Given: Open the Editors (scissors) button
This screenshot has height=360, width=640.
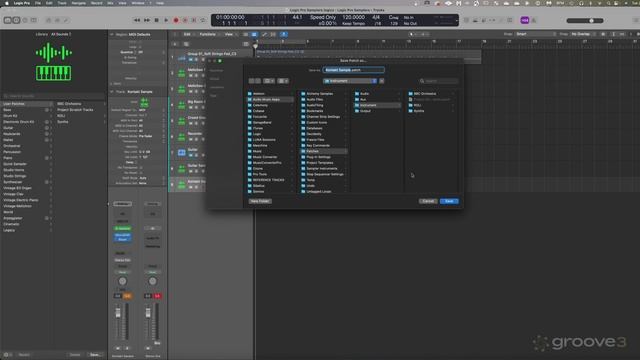Looking at the screenshot, I should point(66,20).
